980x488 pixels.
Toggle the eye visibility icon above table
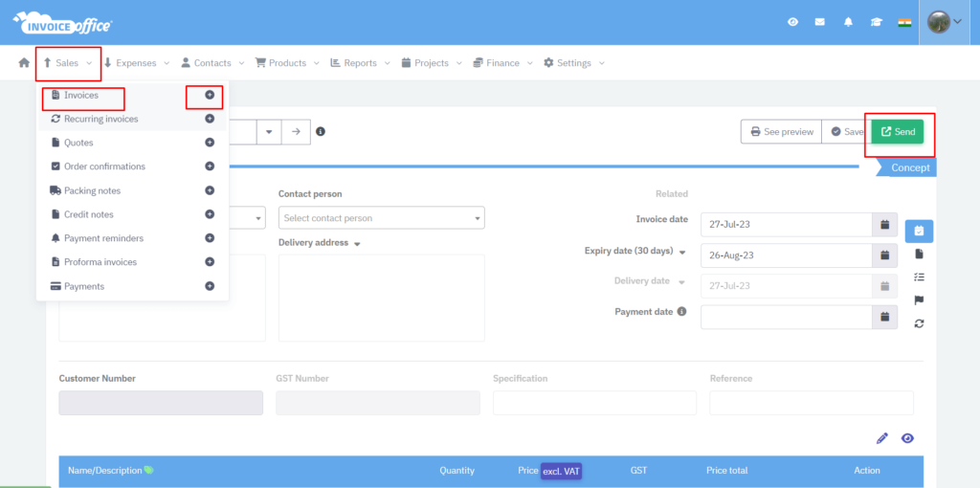[907, 438]
